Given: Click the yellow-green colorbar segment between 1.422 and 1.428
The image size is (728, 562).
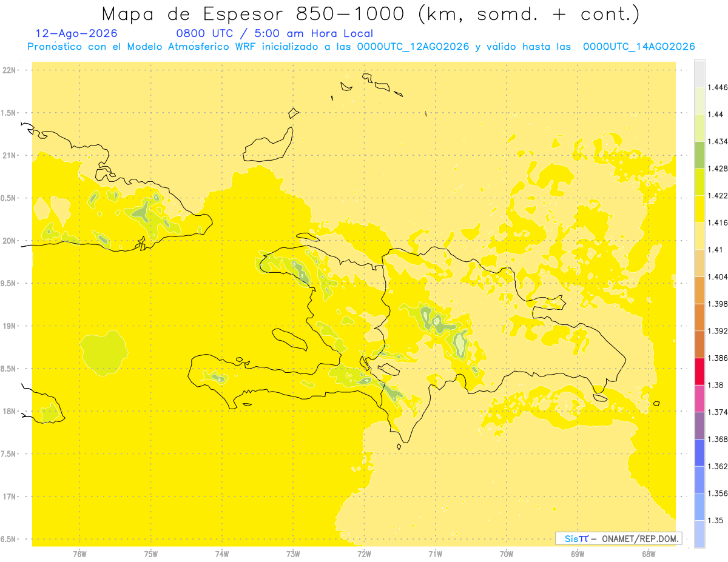Looking at the screenshot, I should point(699,182).
